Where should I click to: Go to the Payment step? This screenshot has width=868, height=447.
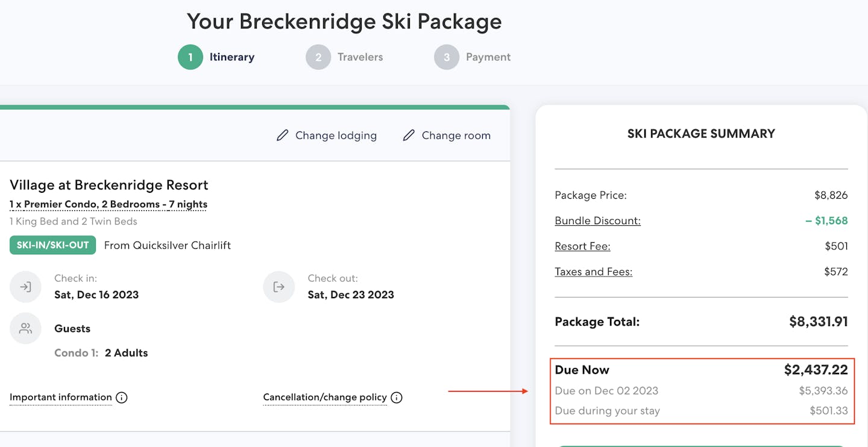[488, 57]
